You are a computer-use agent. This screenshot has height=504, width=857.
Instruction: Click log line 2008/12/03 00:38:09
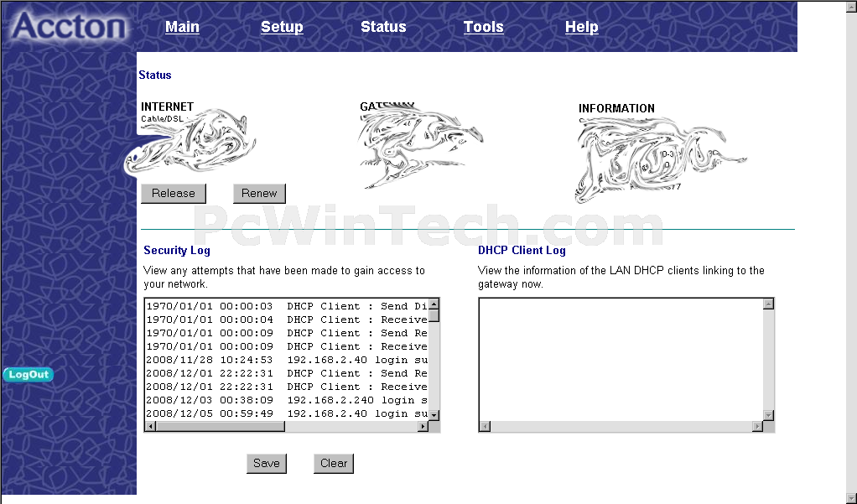287,400
